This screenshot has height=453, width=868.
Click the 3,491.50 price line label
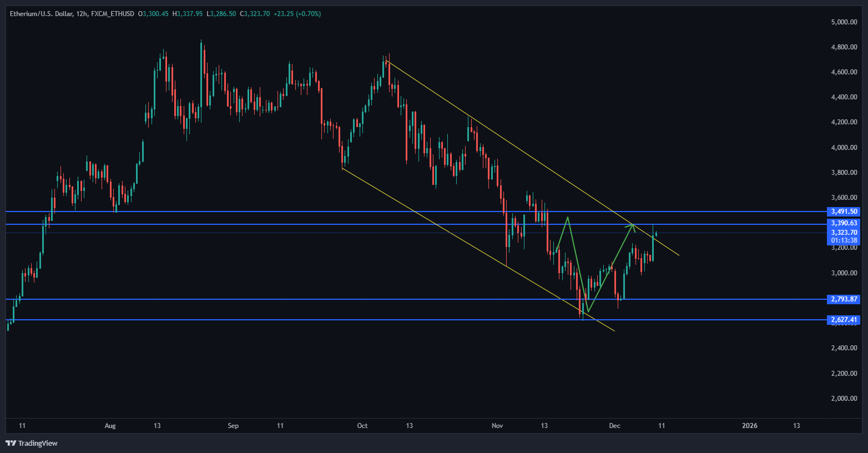(844, 212)
